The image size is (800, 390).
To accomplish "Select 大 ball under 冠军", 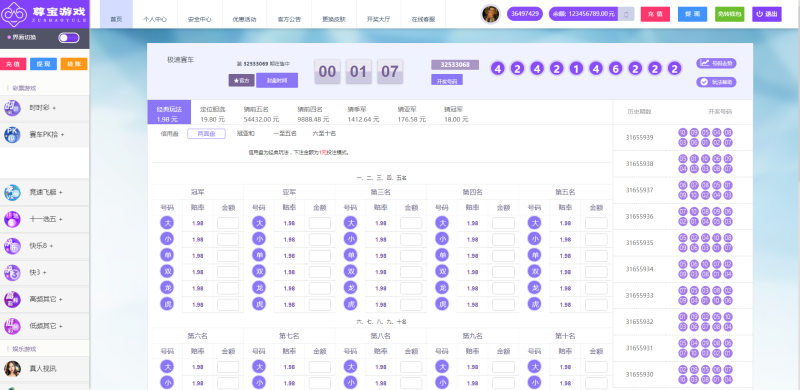I will pos(167,223).
